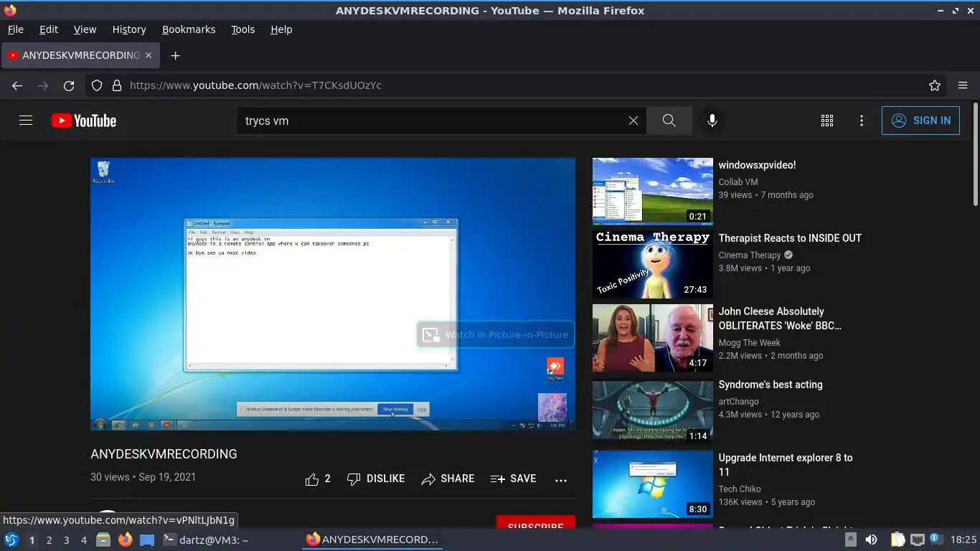Watch in Picture-in-Picture toggle
Viewport: 980px width, 551px height.
(x=496, y=334)
